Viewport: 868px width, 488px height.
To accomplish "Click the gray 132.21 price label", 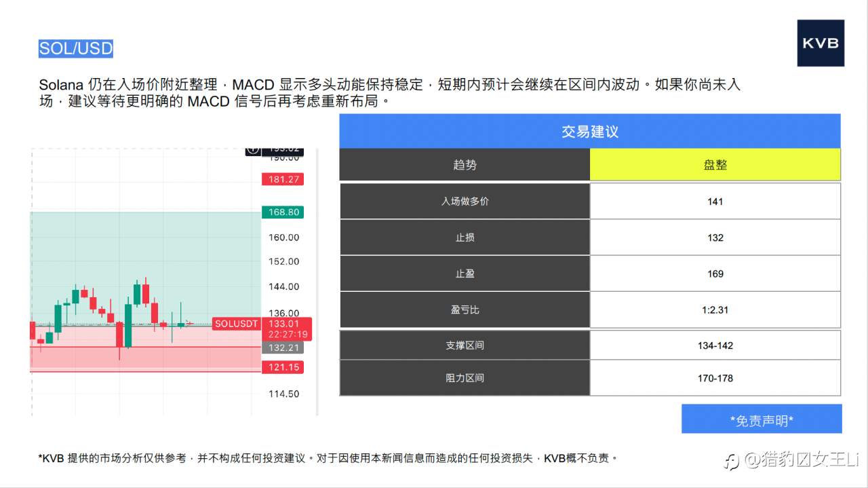I will pos(283,348).
